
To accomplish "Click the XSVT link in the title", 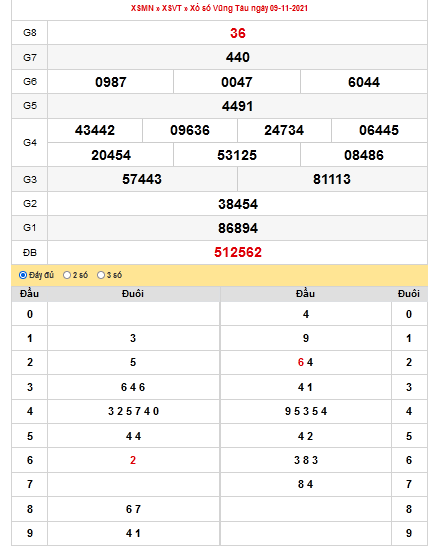I will [x=171, y=8].
